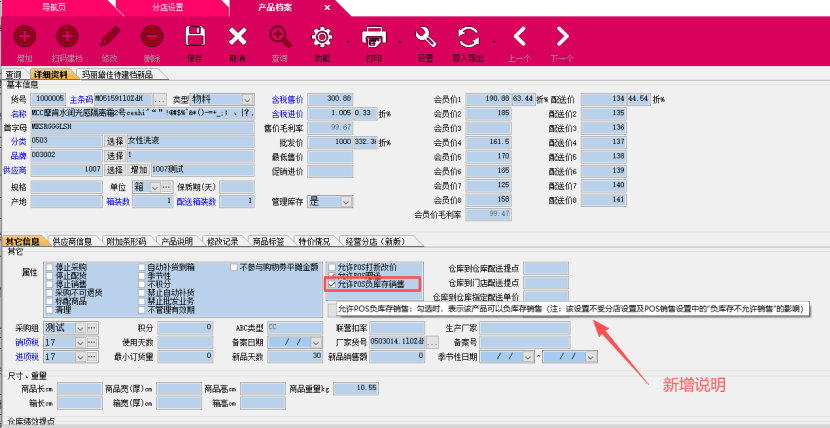The width and height of the screenshot is (830, 428).
Task: Uncheck 允许POS负库存销售 checkbox
Action: (x=332, y=284)
